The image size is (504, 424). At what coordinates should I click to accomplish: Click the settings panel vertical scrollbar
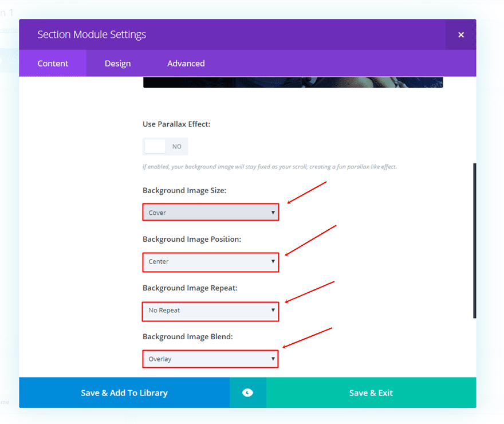[x=474, y=241]
